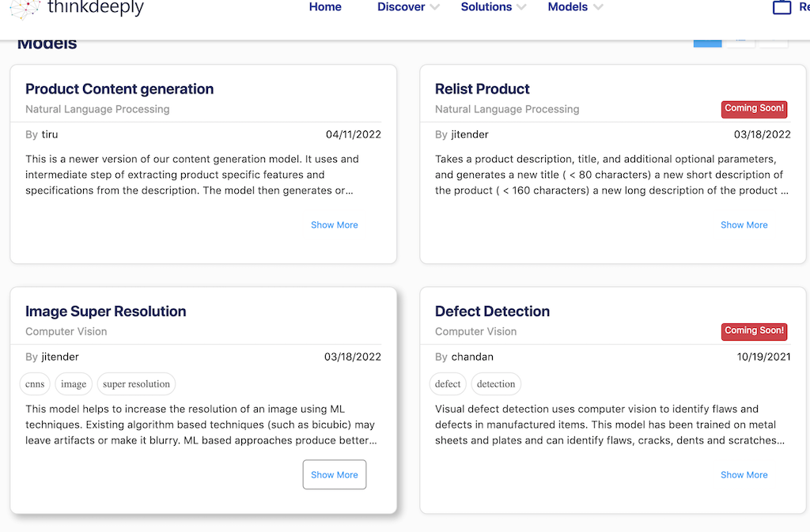
Task: Click the 'defect' tag chip
Action: [x=448, y=384]
